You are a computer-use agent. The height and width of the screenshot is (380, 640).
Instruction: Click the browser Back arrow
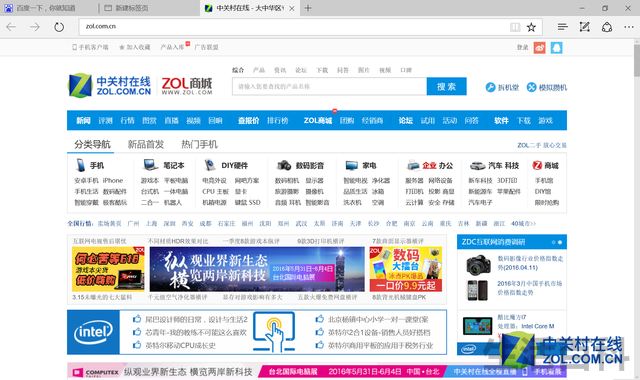pos(11,27)
